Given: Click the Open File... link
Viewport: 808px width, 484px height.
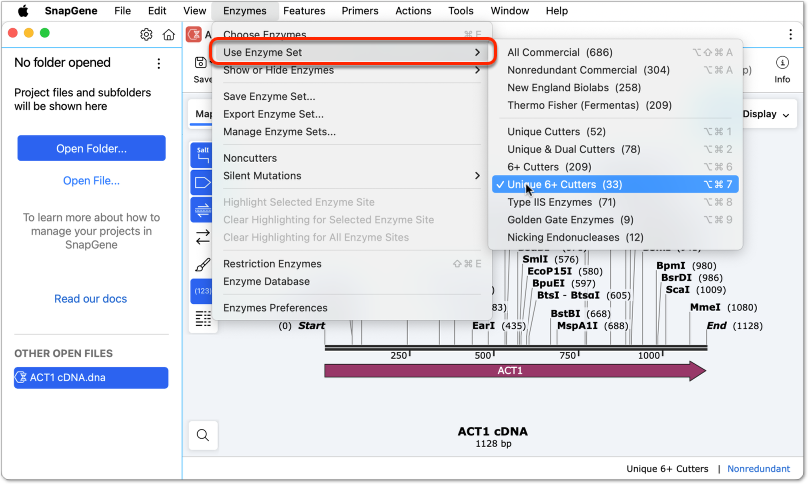Looking at the screenshot, I should (x=91, y=181).
